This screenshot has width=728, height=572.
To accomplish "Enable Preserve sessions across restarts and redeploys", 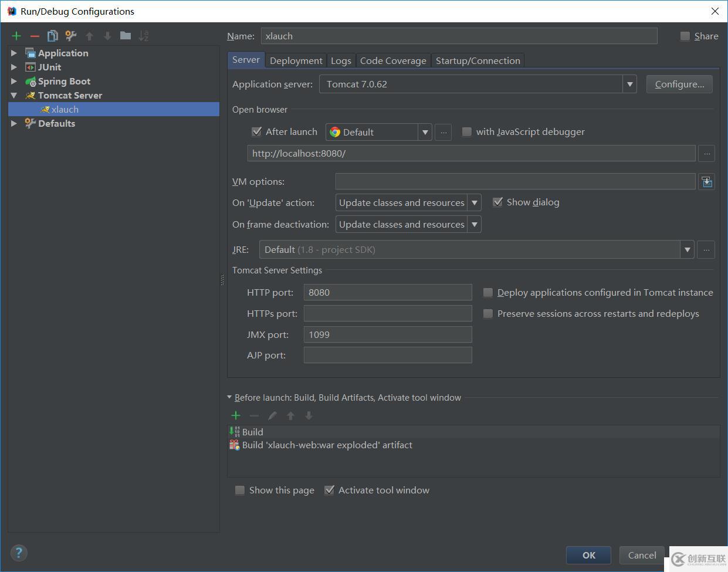I will (488, 313).
